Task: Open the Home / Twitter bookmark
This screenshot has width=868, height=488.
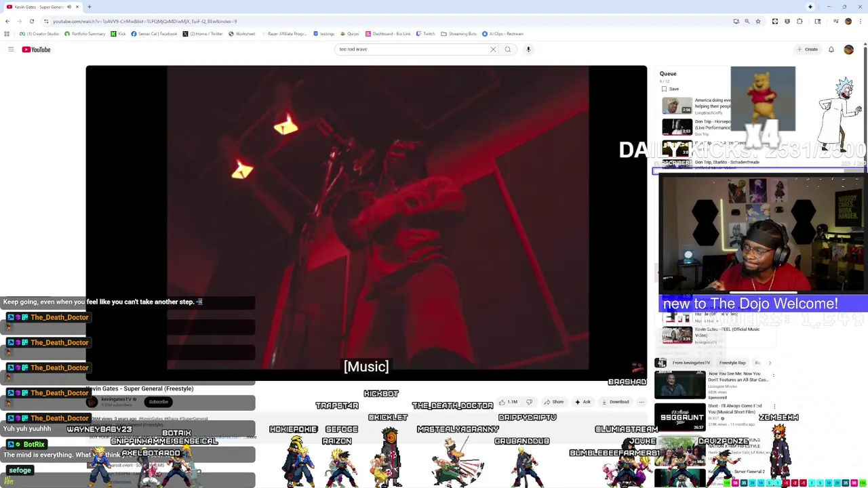Action: pyautogui.click(x=203, y=34)
